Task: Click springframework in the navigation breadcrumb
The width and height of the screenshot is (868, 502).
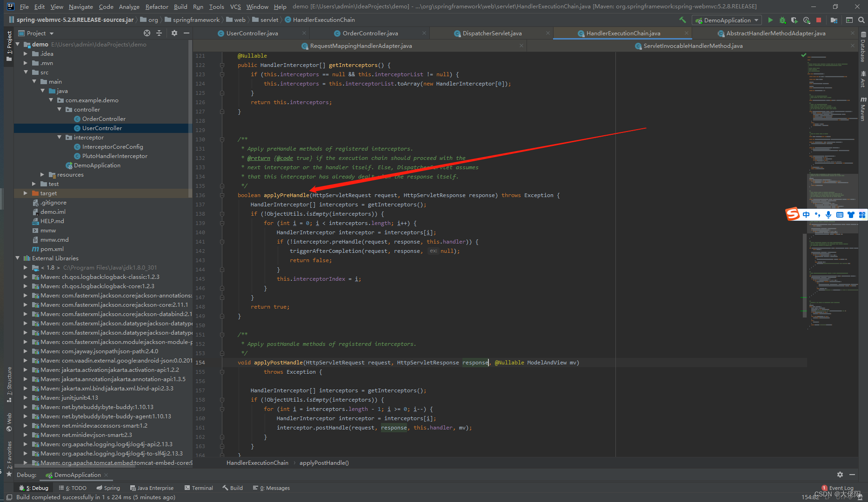Action: click(196, 20)
